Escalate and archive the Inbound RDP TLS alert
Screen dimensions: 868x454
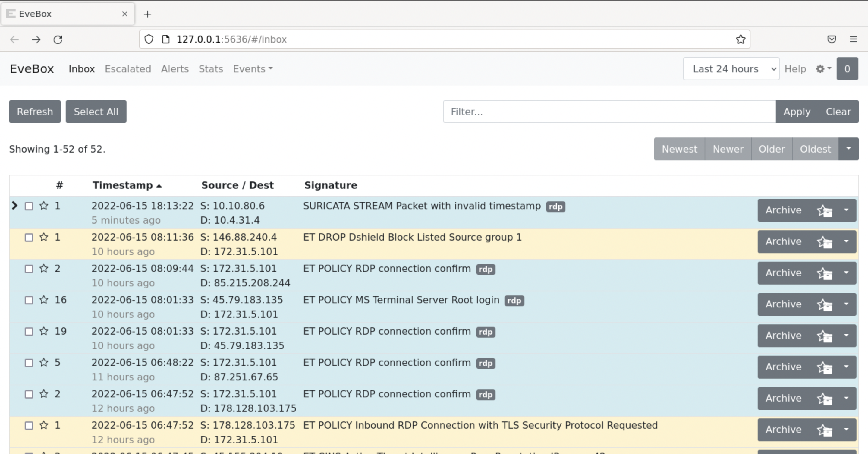824,430
